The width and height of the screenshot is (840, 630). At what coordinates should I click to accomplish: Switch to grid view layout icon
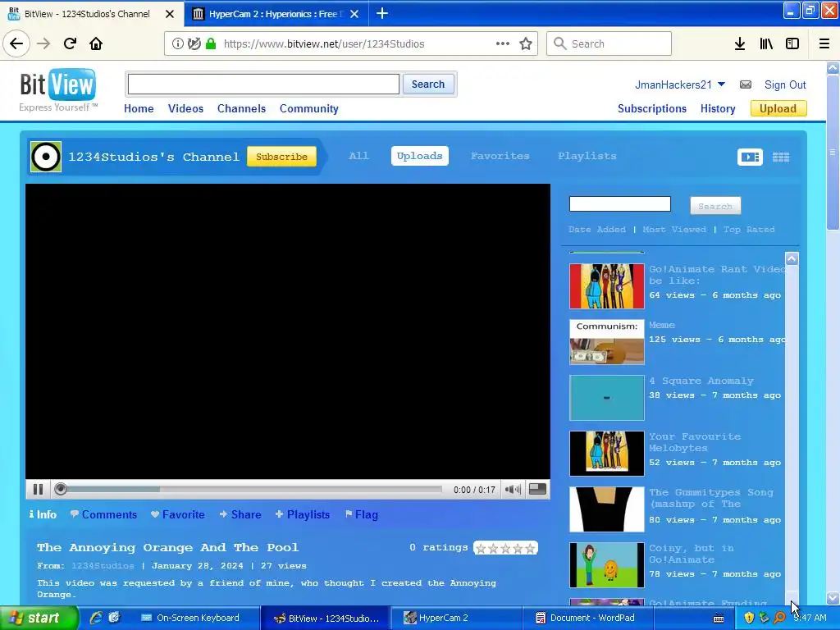coord(781,157)
